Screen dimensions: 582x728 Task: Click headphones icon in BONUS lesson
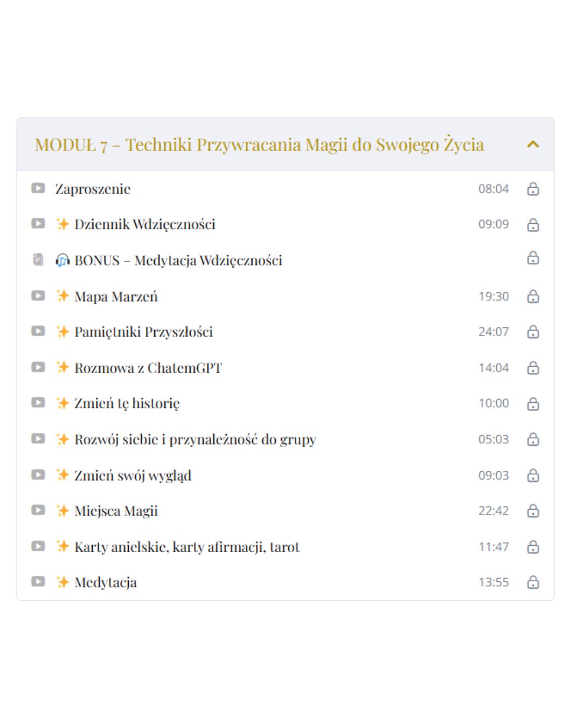coord(63,260)
